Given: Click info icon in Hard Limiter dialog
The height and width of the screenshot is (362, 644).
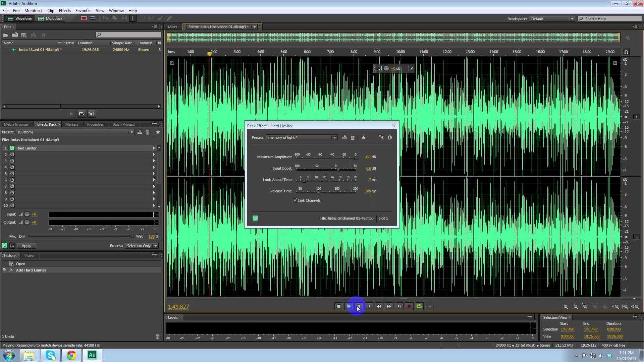Looking at the screenshot, I should pyautogui.click(x=390, y=137).
